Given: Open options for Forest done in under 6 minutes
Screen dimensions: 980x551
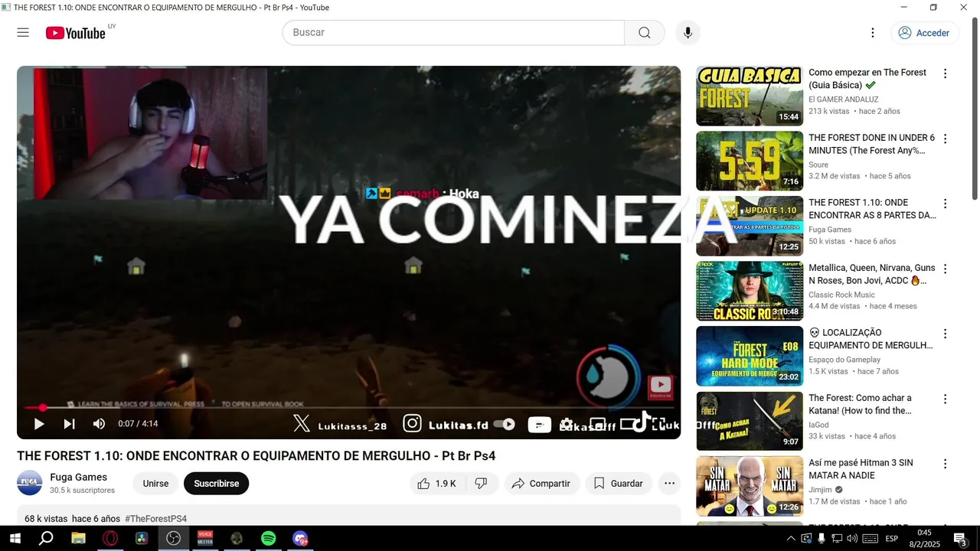Looking at the screenshot, I should tap(945, 139).
